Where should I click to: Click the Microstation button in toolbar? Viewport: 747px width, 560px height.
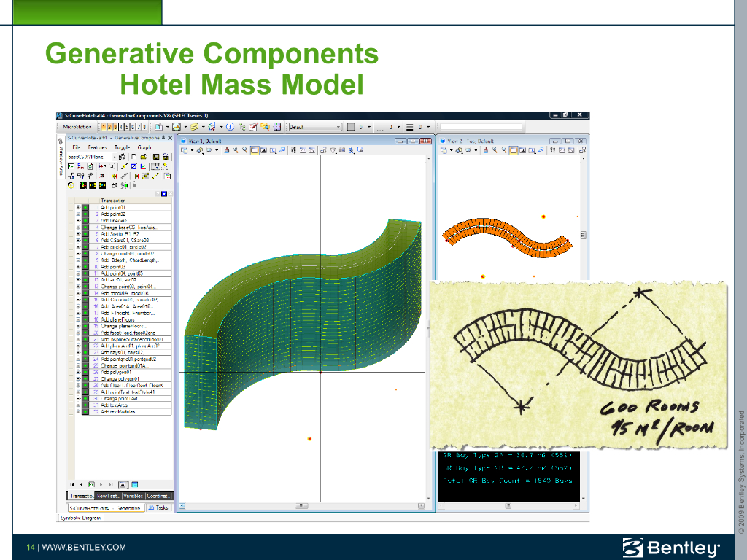pyautogui.click(x=77, y=127)
